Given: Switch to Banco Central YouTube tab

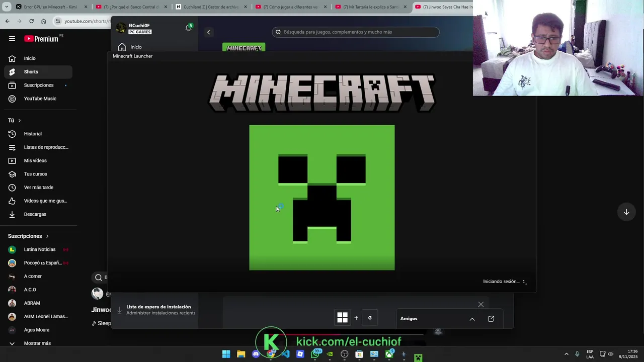Looking at the screenshot, I should pyautogui.click(x=131, y=7).
